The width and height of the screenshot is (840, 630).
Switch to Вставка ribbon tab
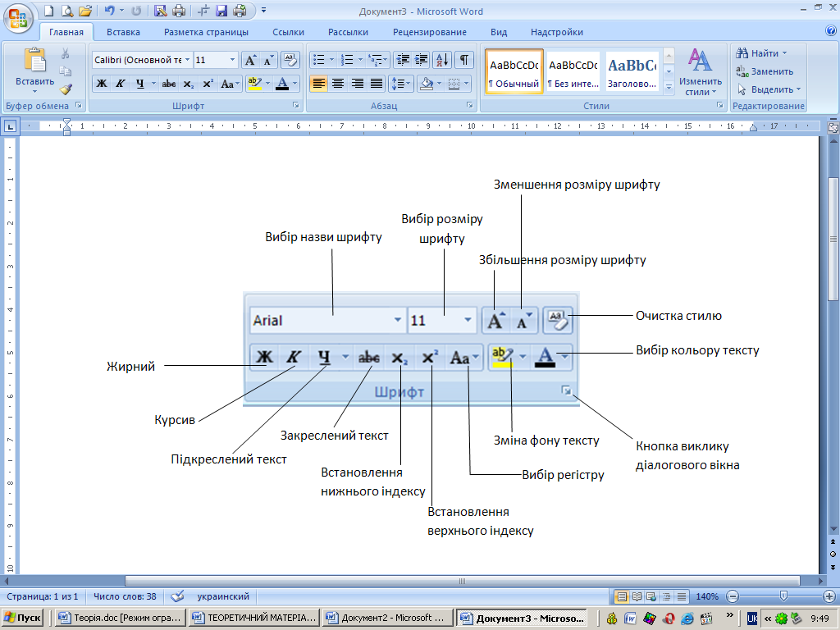coord(123,32)
